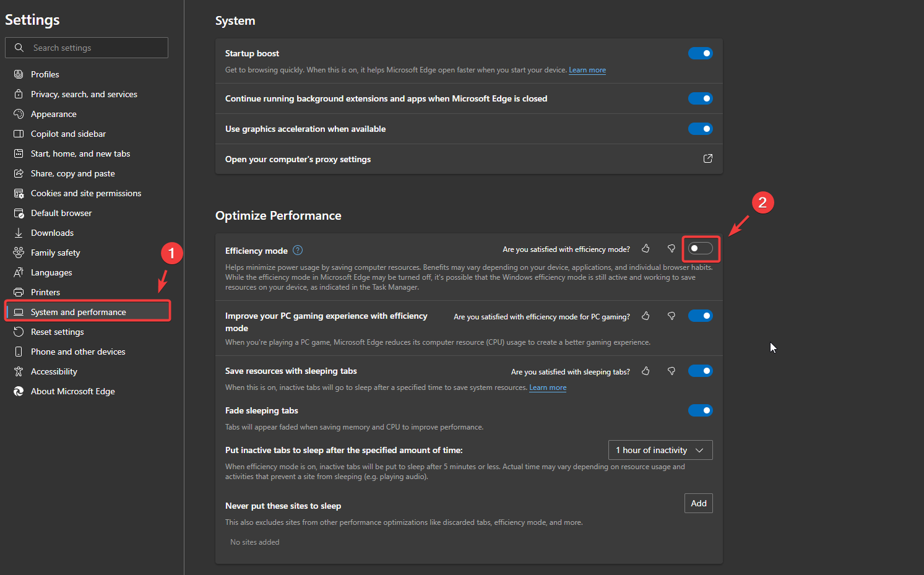Screen dimensions: 924x575
Task: Click Learn more link for sleeping tabs
Action: (x=548, y=388)
